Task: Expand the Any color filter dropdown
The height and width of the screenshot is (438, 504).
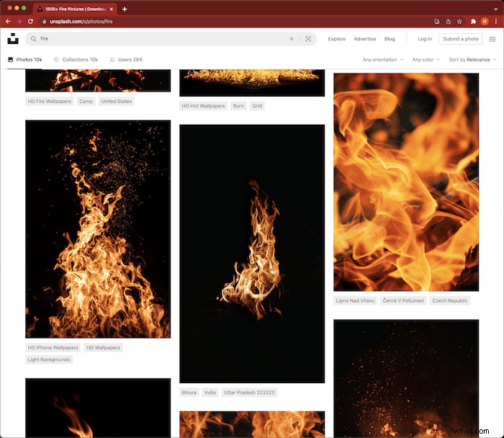Action: coord(426,60)
